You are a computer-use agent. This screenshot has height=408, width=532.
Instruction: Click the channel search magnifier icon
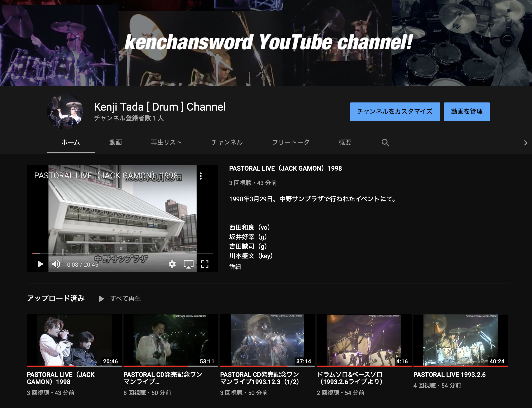tap(385, 143)
